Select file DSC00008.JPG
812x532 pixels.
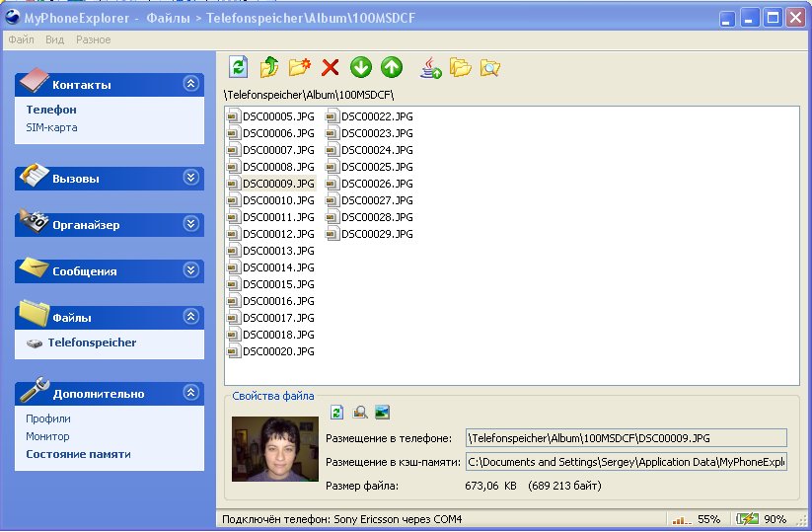(x=271, y=167)
